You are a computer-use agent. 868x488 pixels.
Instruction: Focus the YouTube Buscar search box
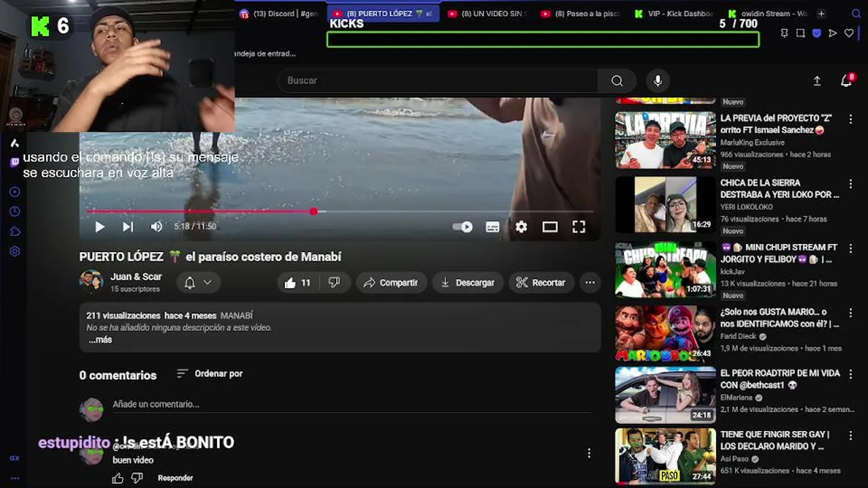pyautogui.click(x=437, y=81)
